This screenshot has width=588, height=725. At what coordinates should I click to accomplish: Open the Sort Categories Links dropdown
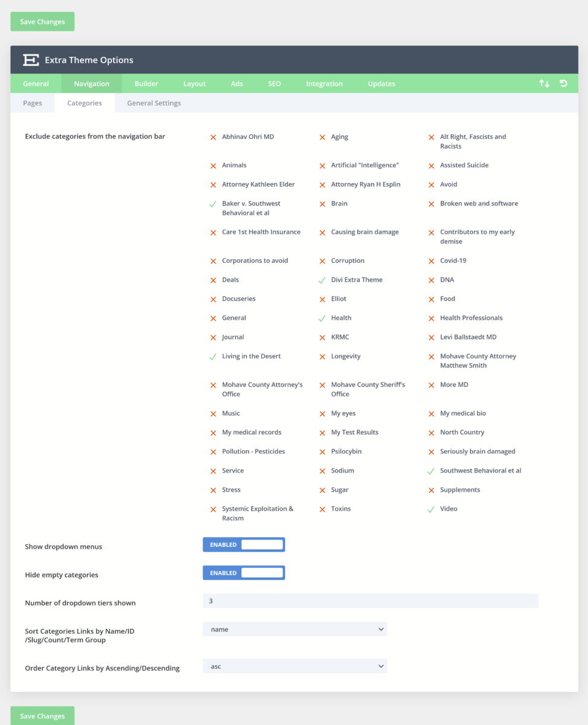[295, 629]
